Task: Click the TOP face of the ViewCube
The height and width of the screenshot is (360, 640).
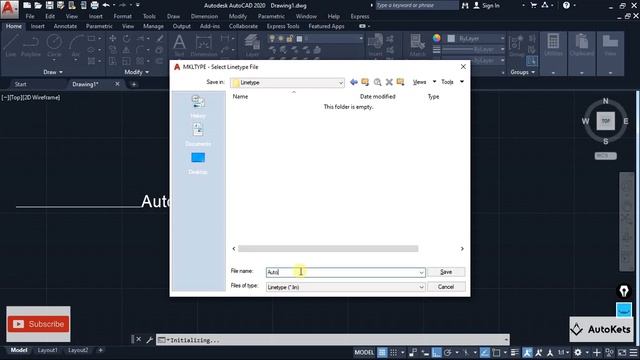Action: [606, 121]
